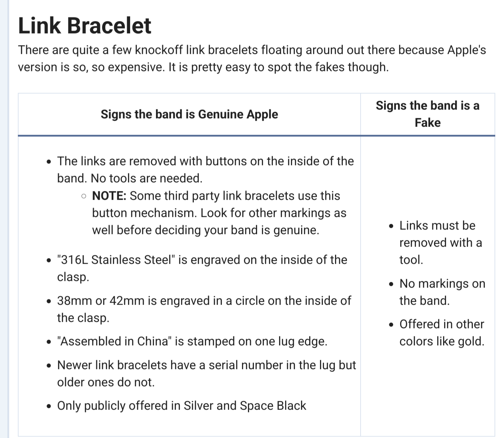This screenshot has width=504, height=438.
Task: Select the "Signs the band is a Fake" column header
Action: pos(427,114)
